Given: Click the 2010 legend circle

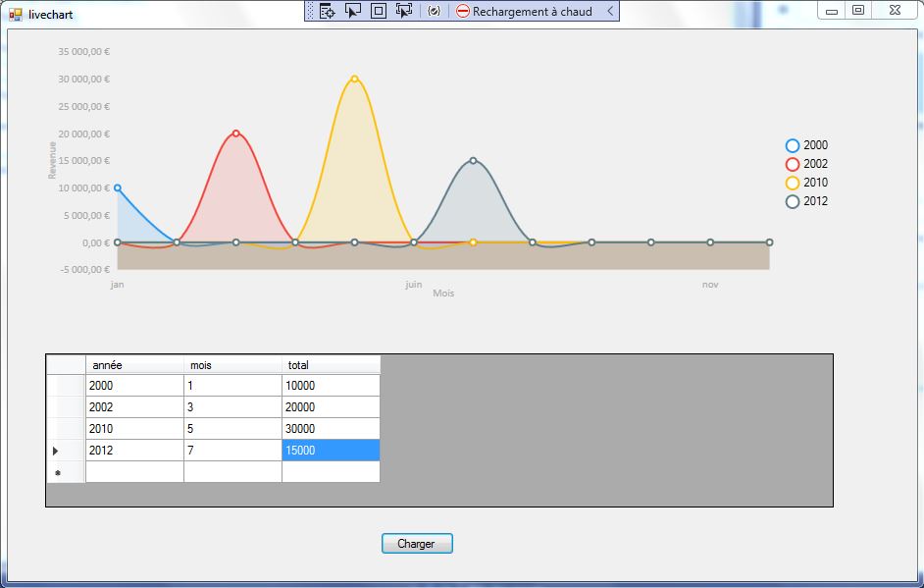Looking at the screenshot, I should coord(793,183).
